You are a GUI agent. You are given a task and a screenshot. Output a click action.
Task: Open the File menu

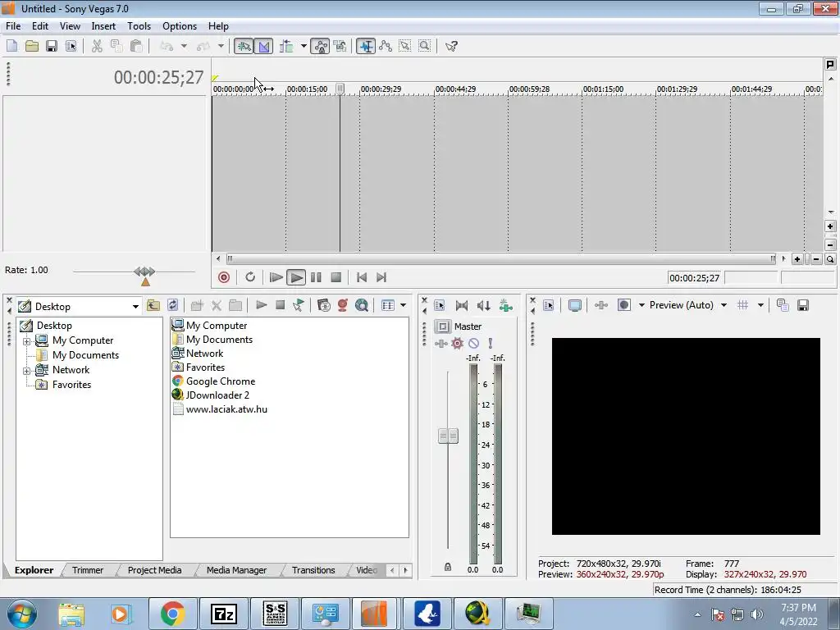click(13, 25)
